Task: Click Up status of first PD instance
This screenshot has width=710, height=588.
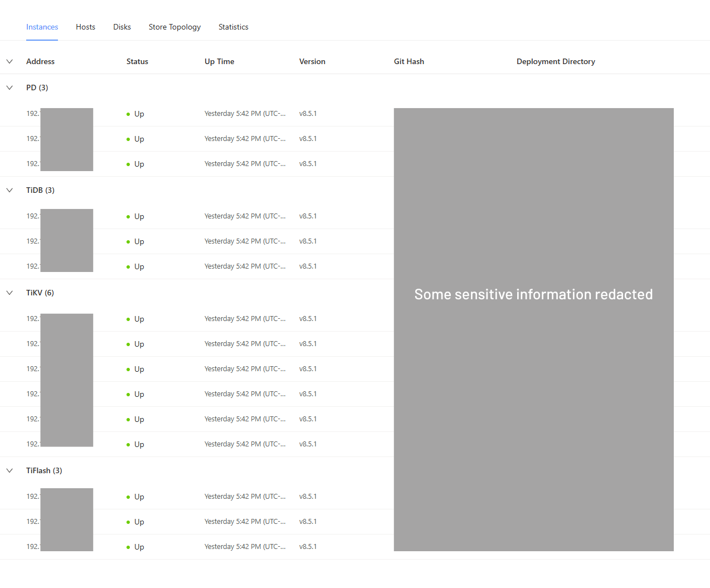Action: pos(139,114)
